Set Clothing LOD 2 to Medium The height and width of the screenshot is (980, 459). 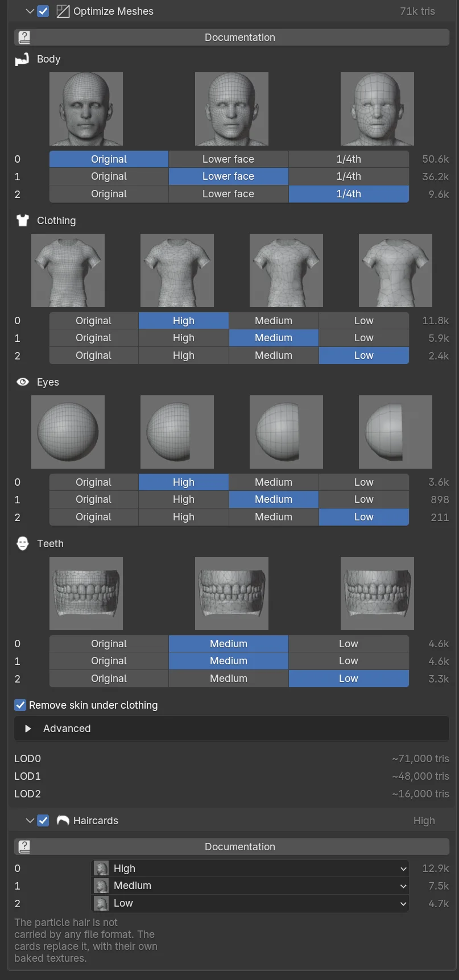coord(274,355)
